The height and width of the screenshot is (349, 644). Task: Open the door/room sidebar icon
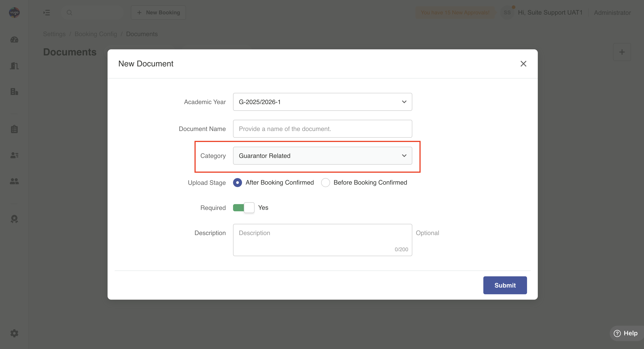click(x=14, y=66)
